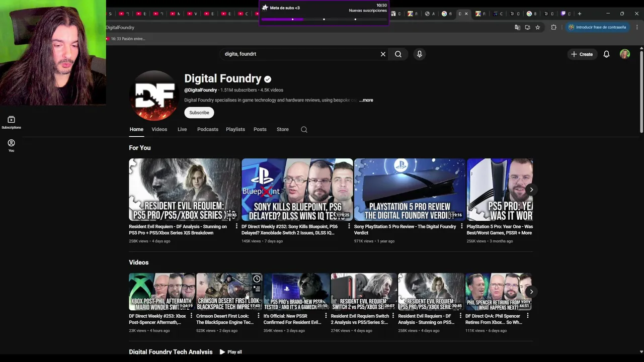The image size is (644, 362).
Task: Click 1.51M subscribers text
Action: (x=238, y=90)
